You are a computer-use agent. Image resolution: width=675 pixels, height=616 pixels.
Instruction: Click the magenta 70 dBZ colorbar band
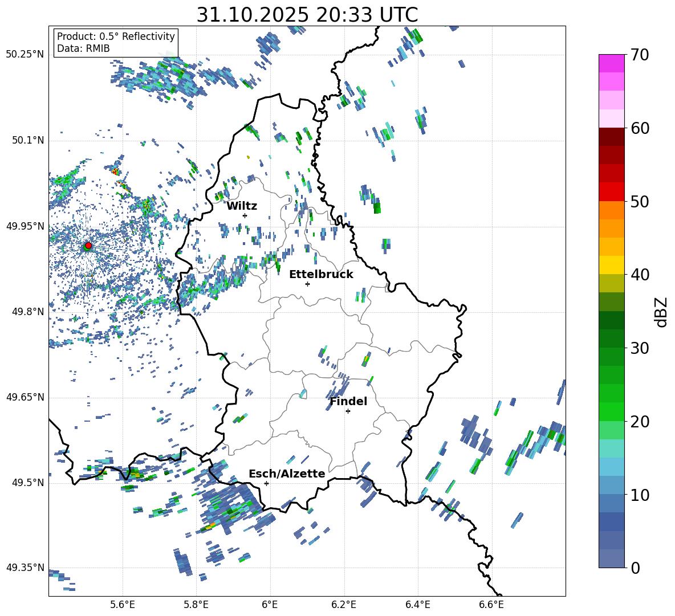click(612, 63)
